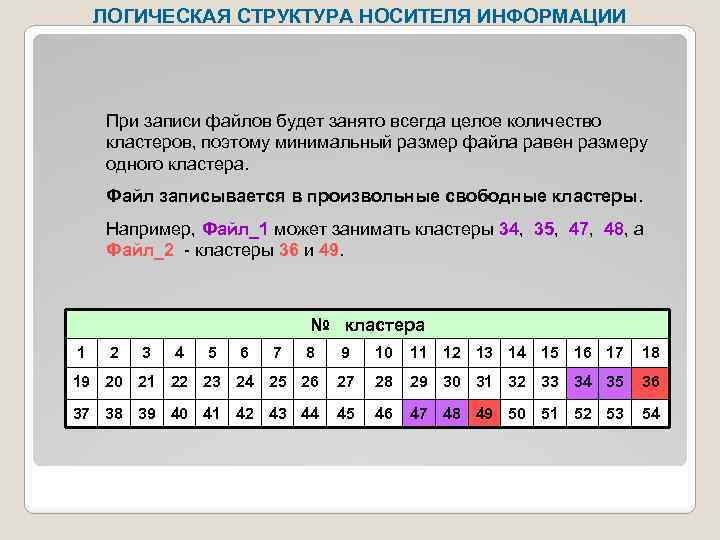Click the paragraph starting 'При записи файлов'

[x=377, y=143]
